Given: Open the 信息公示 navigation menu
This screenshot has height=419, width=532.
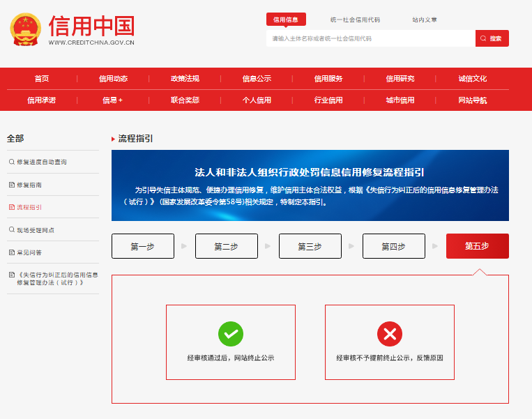Looking at the screenshot, I should point(257,79).
